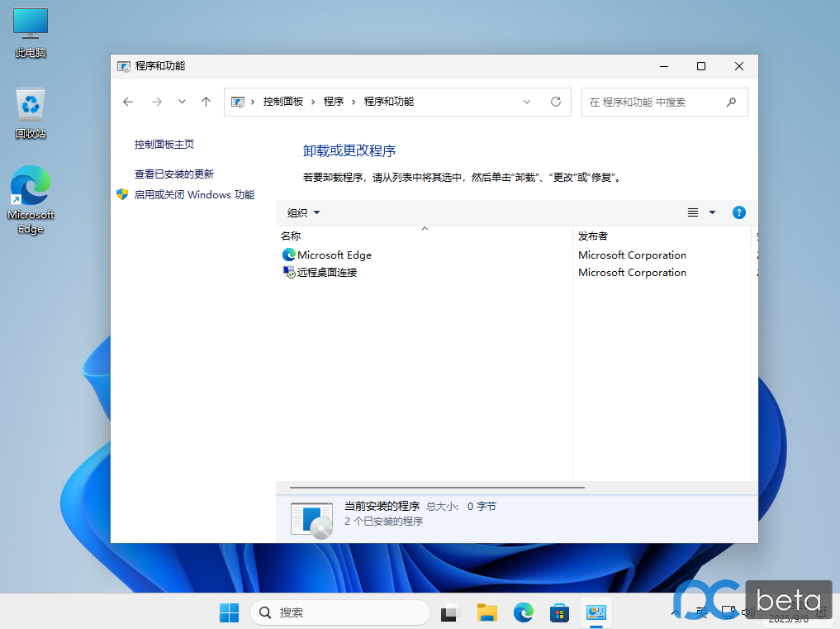Click Microsoft Edge icon in program list

(289, 255)
